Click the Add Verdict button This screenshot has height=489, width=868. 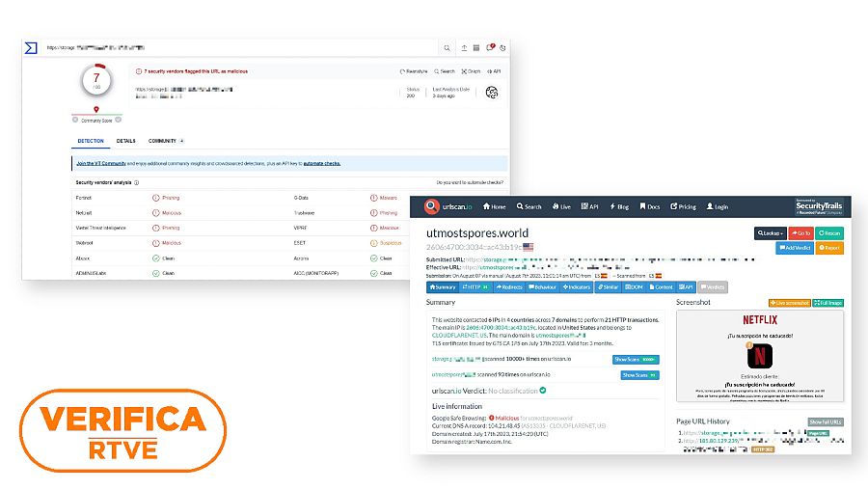795,248
